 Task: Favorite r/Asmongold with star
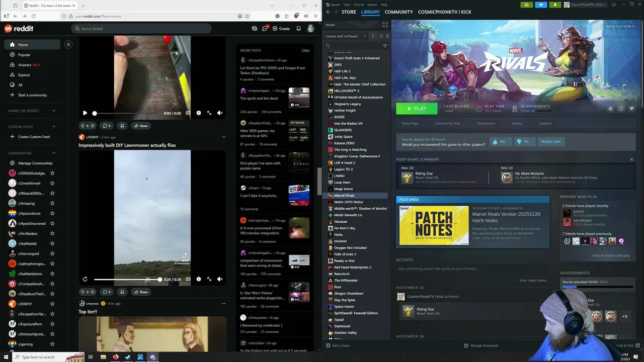52,253
